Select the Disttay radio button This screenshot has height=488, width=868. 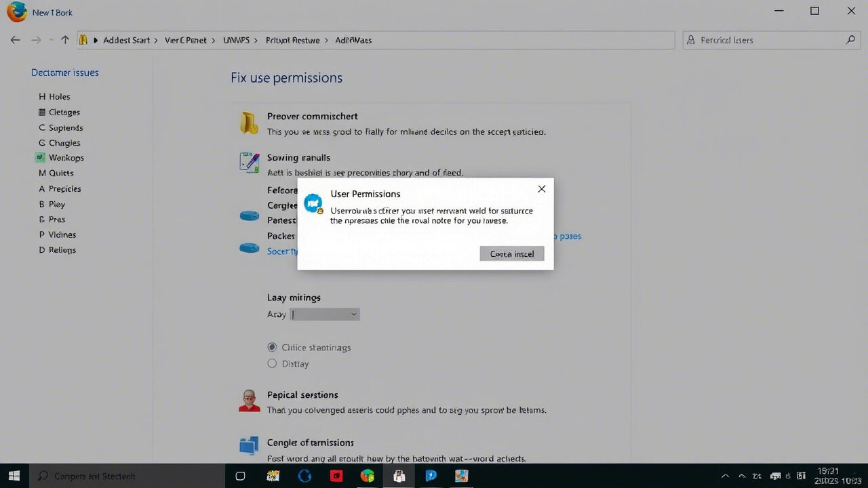[x=272, y=363]
